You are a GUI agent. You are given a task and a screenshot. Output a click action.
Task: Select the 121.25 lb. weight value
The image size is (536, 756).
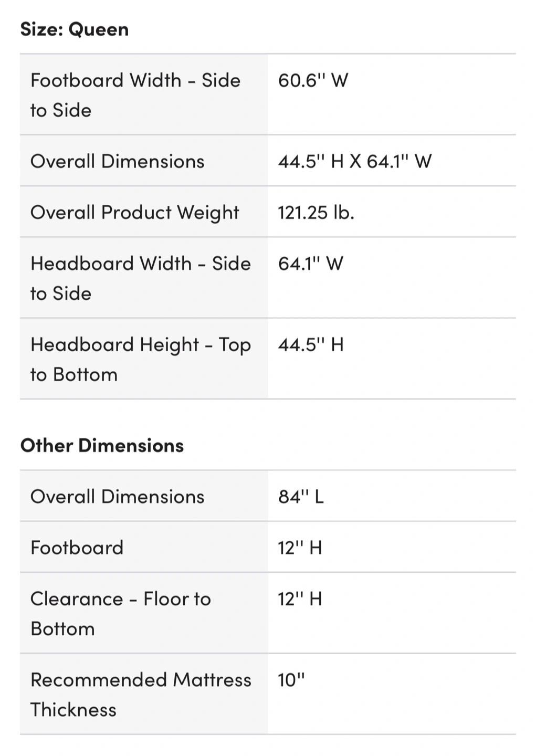click(316, 212)
